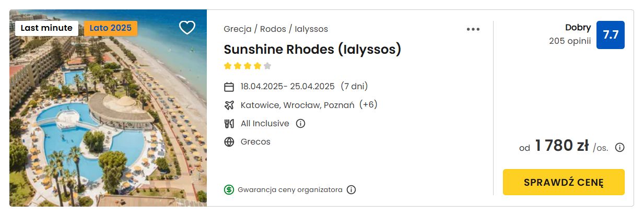The height and width of the screenshot is (215, 644).
Task: Click the green price guarantee dollar icon
Action: [229, 189]
